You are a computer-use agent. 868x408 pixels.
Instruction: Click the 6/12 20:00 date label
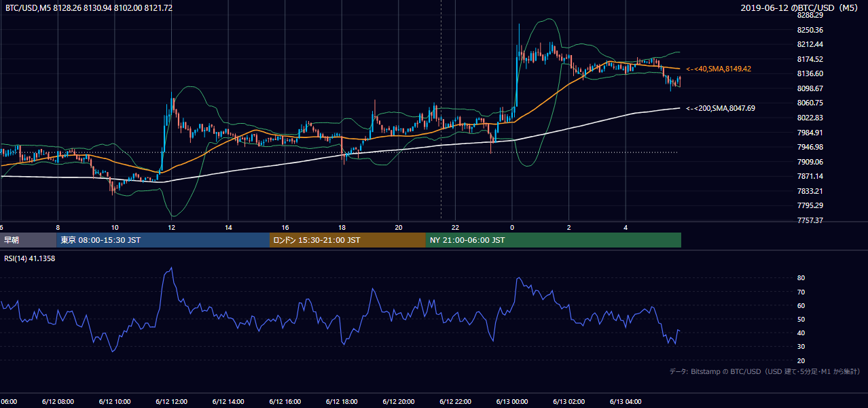pyautogui.click(x=398, y=401)
